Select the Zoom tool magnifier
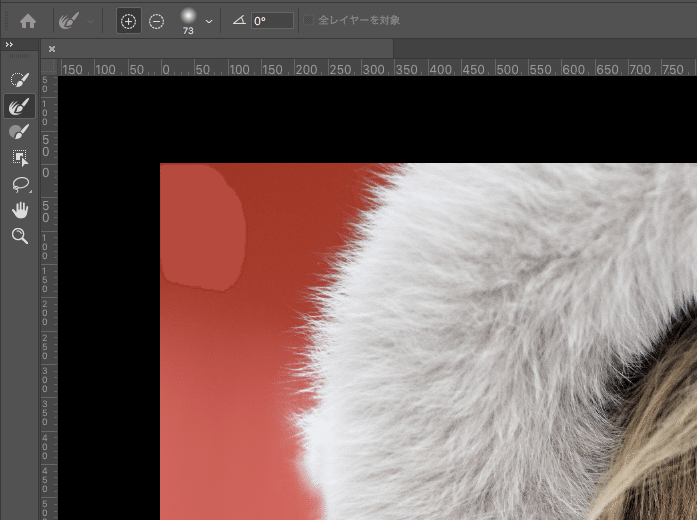The image size is (697, 520). [20, 236]
